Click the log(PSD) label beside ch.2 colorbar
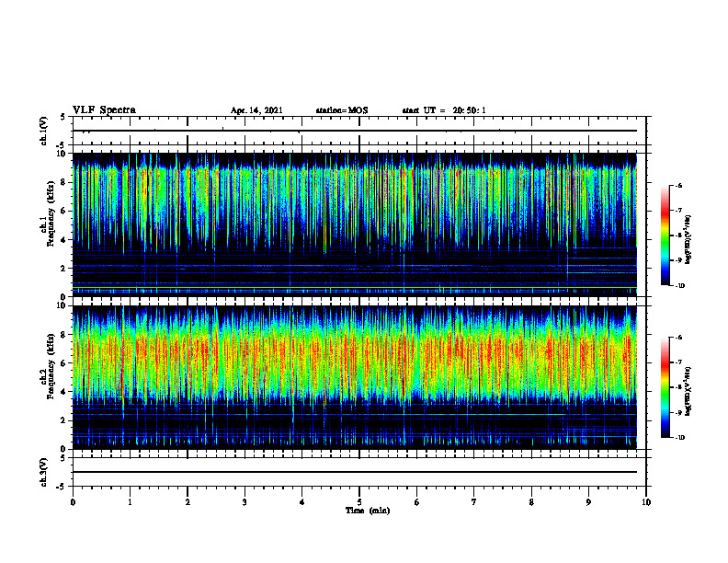Image resolution: width=728 pixels, height=563 pixels. click(x=688, y=391)
